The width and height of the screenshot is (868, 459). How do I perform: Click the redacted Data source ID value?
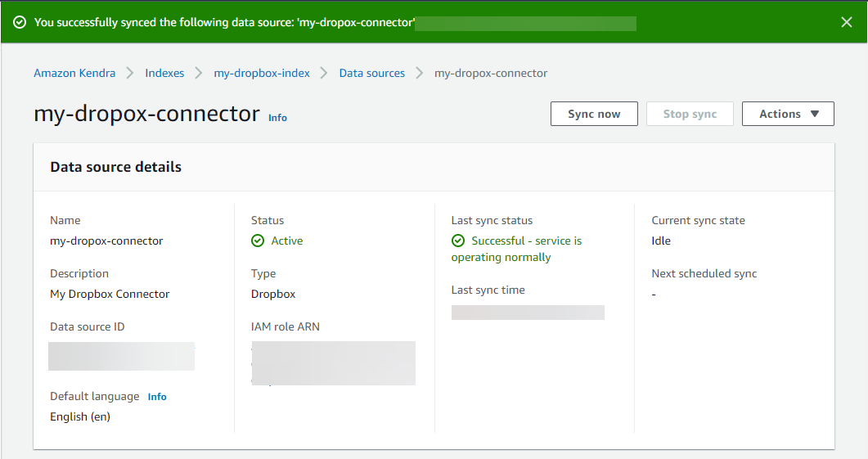(121, 356)
